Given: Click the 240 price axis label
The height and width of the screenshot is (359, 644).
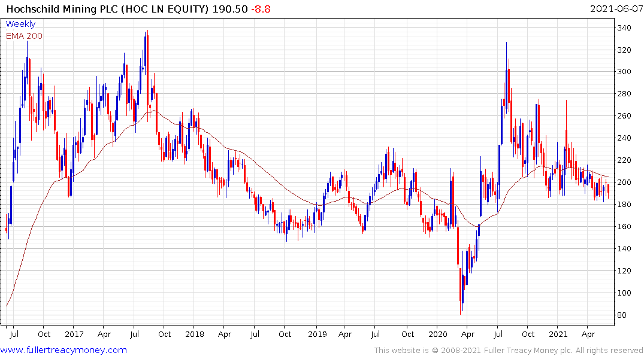Looking at the screenshot, I should 624,138.
